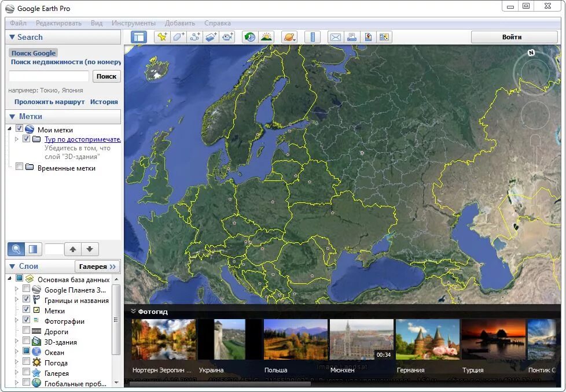The height and width of the screenshot is (392, 566).
Task: Add a placemark with the yellow pin
Action: (162, 37)
